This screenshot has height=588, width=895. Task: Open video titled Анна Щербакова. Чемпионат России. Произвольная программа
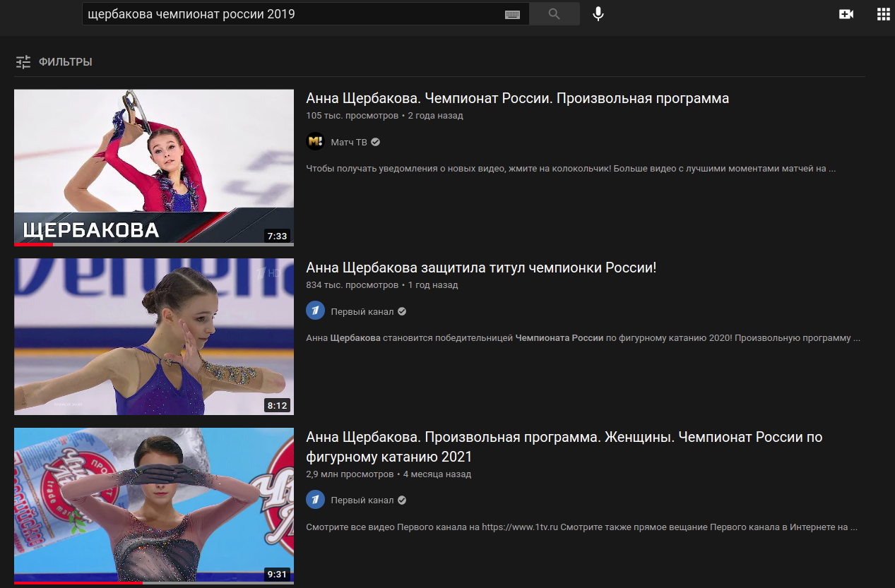pyautogui.click(x=517, y=98)
